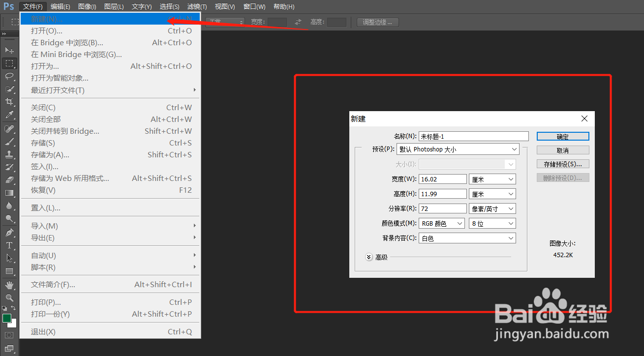Open the 窗口 menu

254,6
